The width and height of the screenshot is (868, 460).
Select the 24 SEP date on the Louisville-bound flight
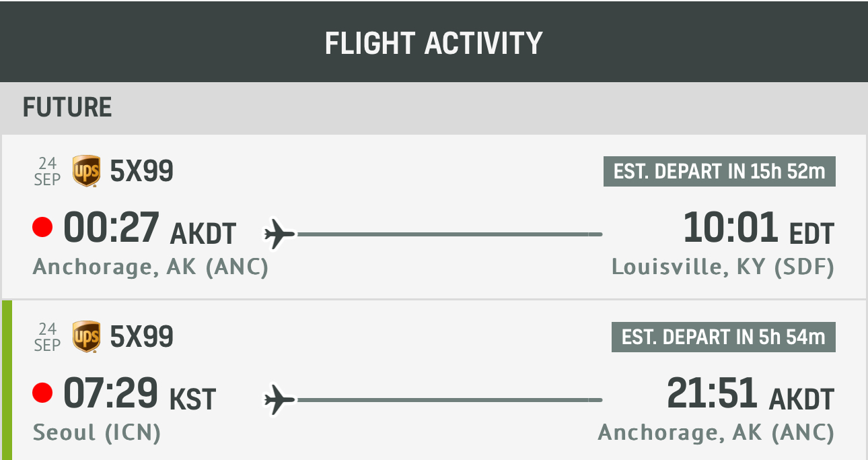[47, 171]
